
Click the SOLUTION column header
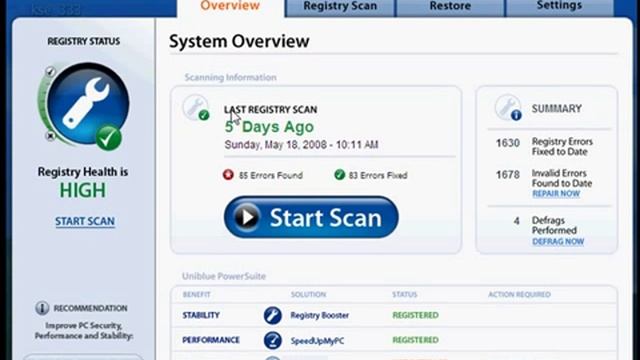[308, 294]
